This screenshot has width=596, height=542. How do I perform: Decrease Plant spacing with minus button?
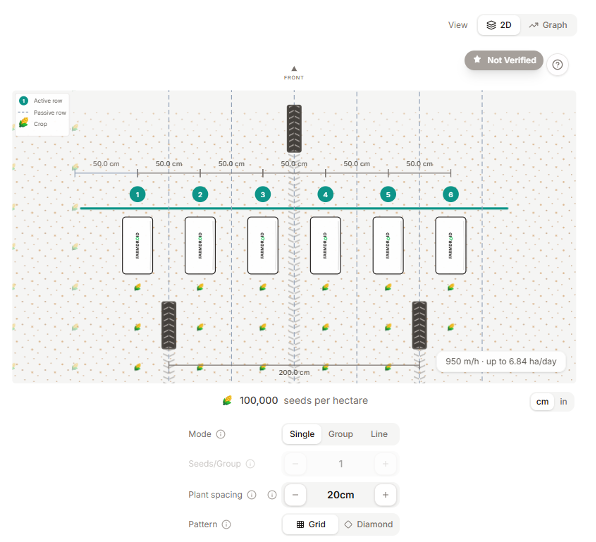point(295,495)
